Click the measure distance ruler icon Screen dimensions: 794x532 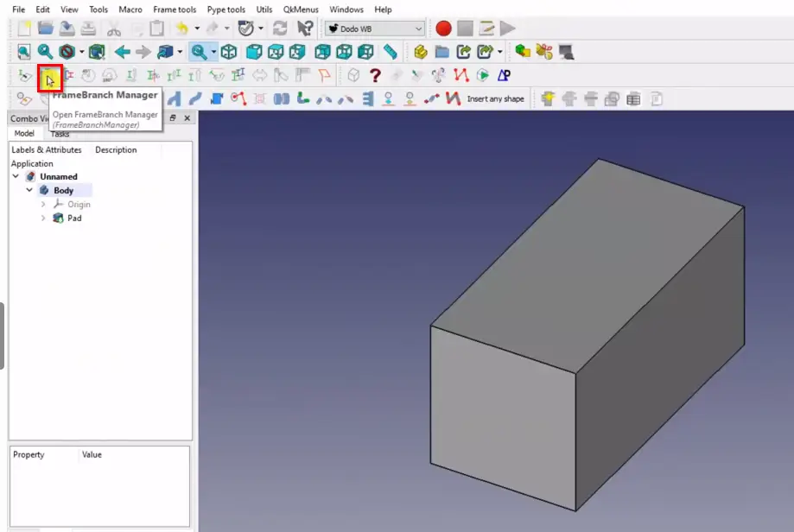(391, 52)
